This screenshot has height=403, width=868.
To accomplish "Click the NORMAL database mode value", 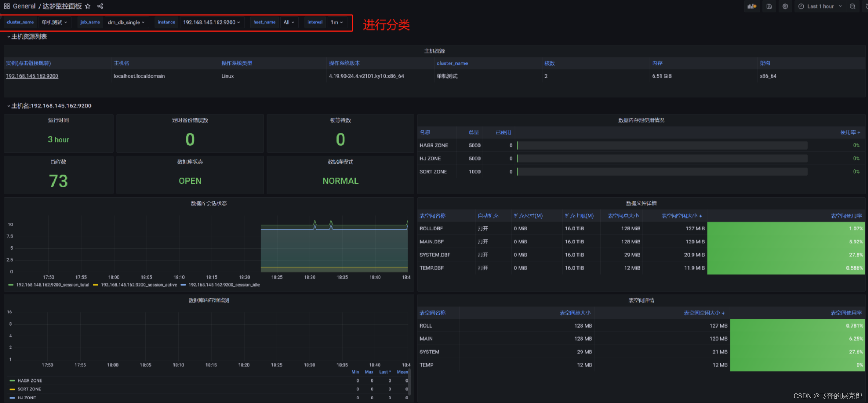I will coord(340,181).
